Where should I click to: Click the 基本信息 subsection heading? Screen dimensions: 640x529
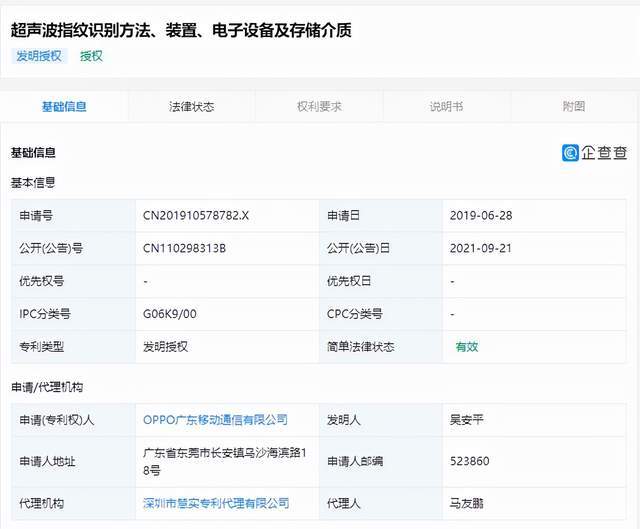pyautogui.click(x=33, y=182)
